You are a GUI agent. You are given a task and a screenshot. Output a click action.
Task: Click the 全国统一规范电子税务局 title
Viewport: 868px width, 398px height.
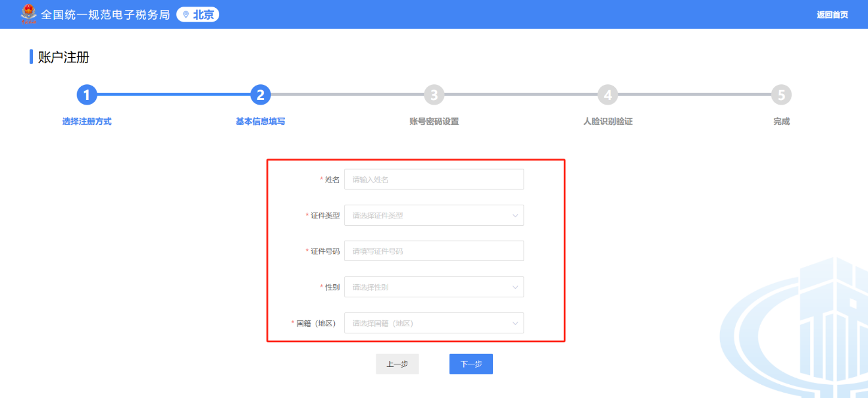coord(105,14)
